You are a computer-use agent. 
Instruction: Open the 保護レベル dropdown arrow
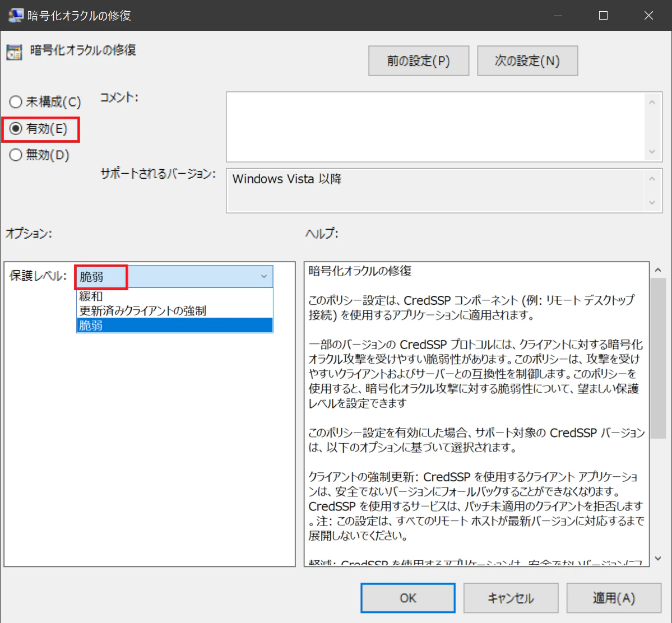coord(264,276)
